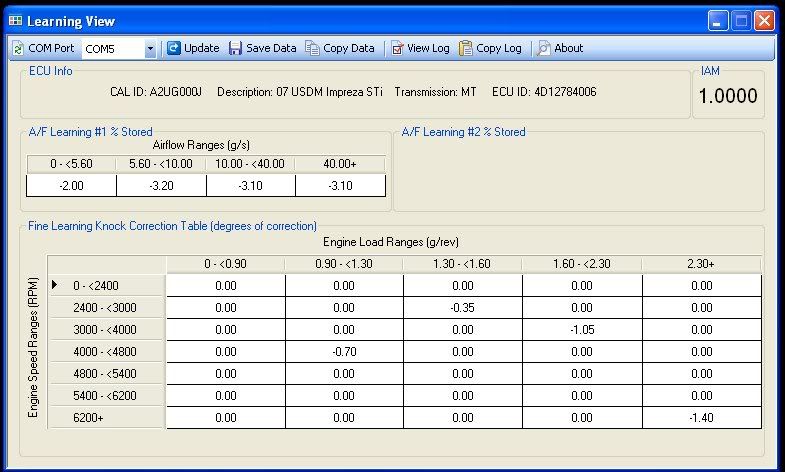Click the -1.40 knock correction cell

click(x=701, y=418)
